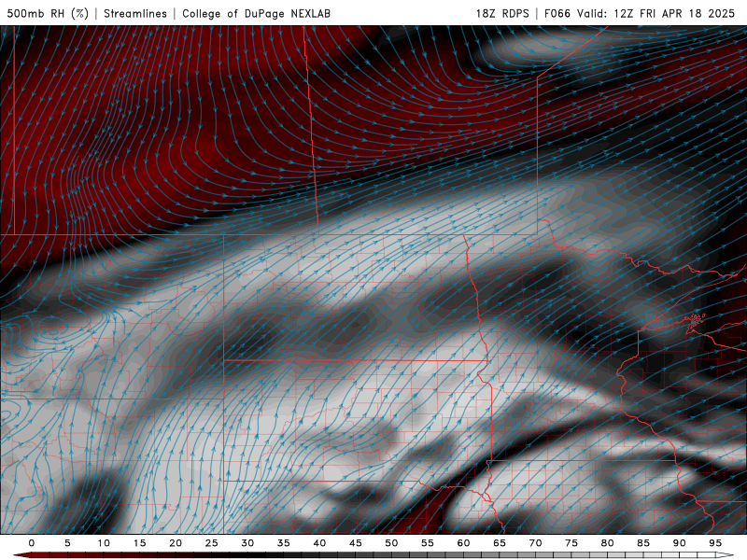Click the '50' label on the color scale
This screenshot has height=560, width=747.
391,543
